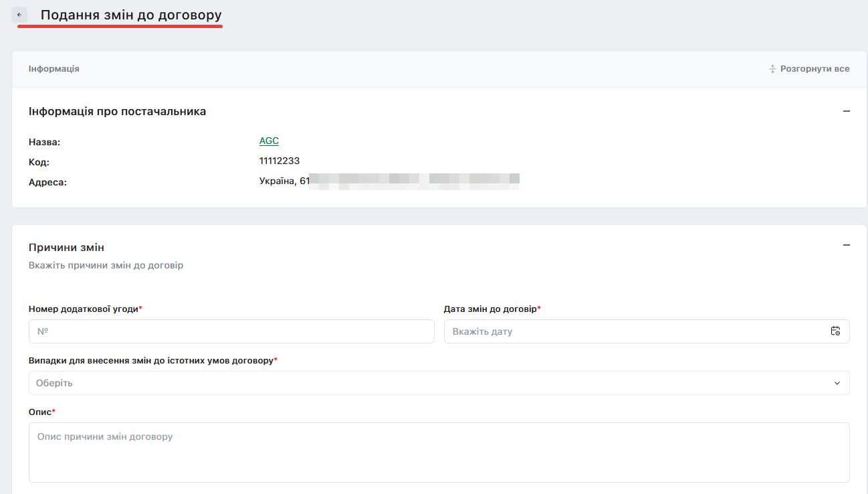Click the Адреса: label
The width and height of the screenshot is (868, 494).
pyautogui.click(x=48, y=182)
